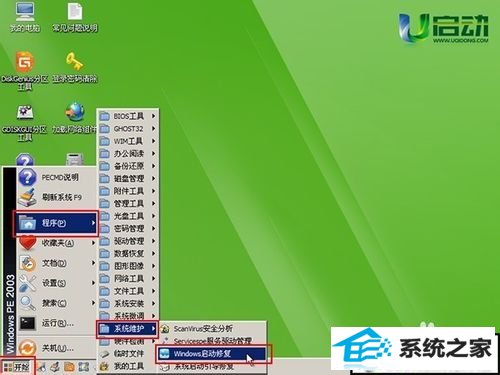The height and width of the screenshot is (375, 500).
Task: Click the Windows启动修复 item icon
Action: (164, 354)
